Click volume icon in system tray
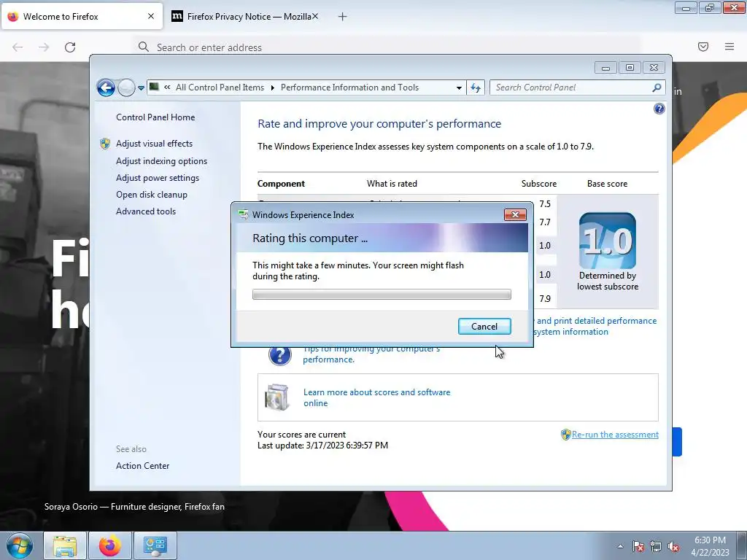The height and width of the screenshot is (560, 747). click(x=673, y=546)
